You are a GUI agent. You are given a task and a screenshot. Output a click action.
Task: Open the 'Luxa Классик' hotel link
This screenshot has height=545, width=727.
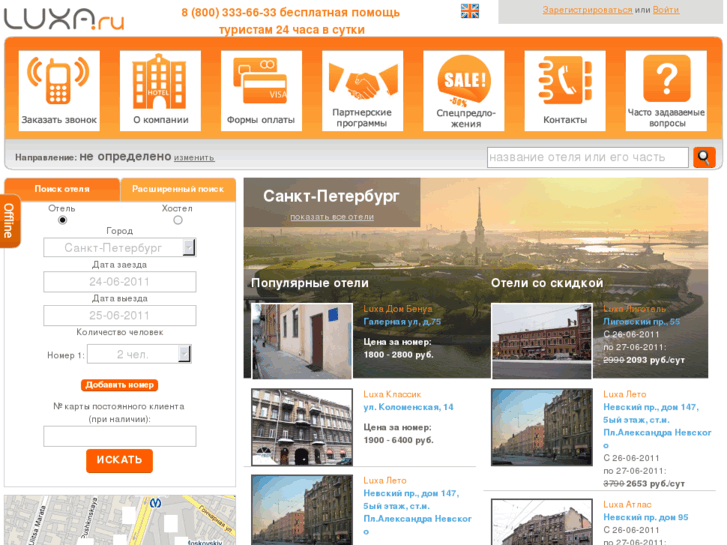[x=392, y=394]
